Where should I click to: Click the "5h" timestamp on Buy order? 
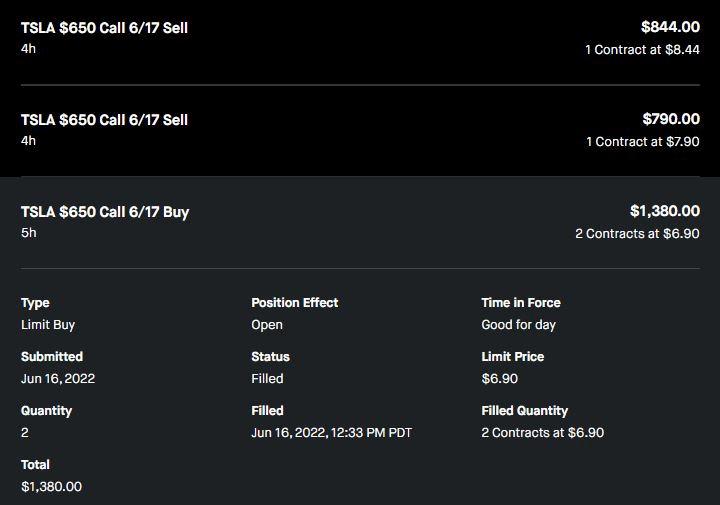pos(29,233)
